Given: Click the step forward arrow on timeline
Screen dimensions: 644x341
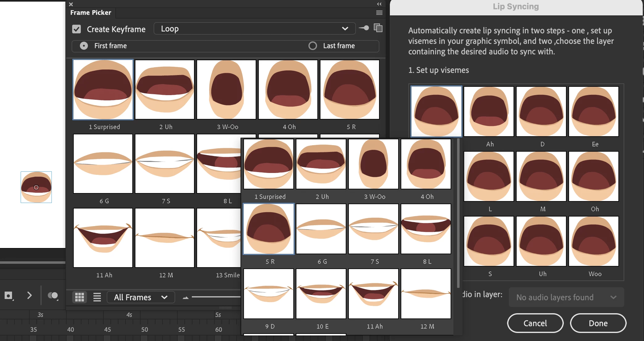Looking at the screenshot, I should [x=29, y=296].
